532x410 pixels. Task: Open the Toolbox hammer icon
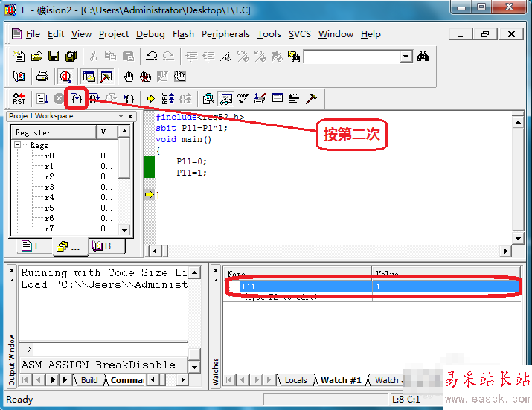pyautogui.click(x=311, y=99)
